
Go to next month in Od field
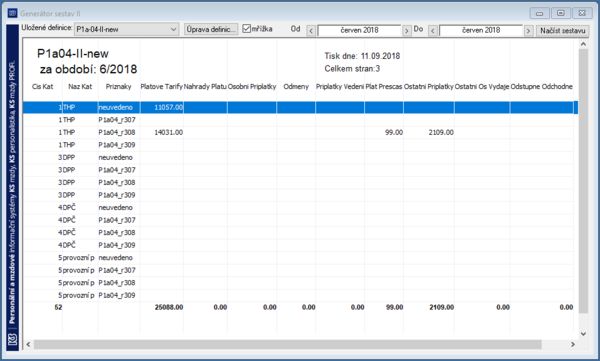tap(406, 31)
